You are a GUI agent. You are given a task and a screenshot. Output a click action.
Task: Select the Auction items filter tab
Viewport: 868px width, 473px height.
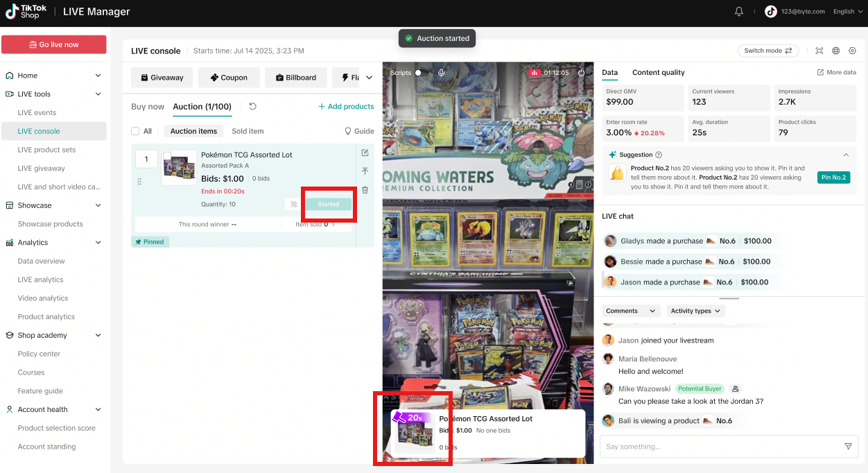pos(193,131)
